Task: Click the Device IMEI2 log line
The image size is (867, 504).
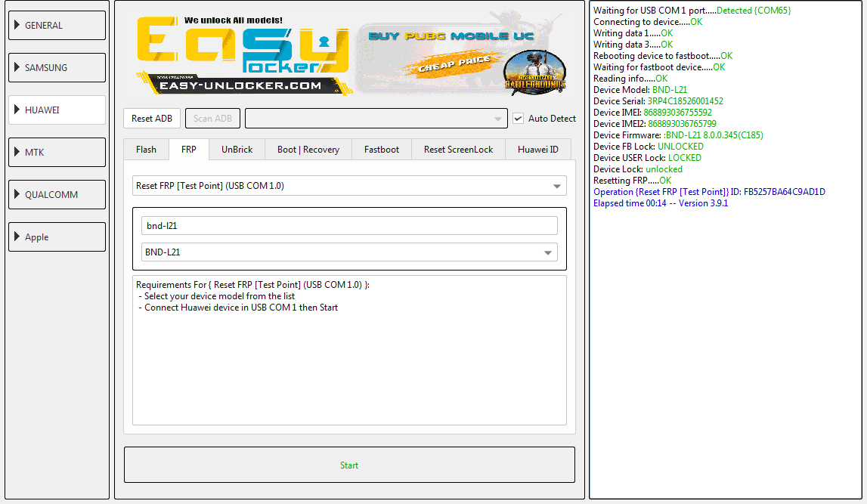Action: pos(655,124)
